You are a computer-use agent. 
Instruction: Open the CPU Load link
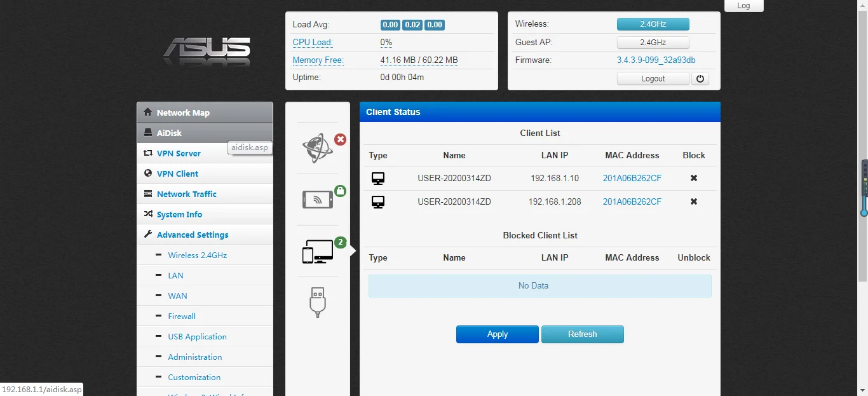[313, 43]
